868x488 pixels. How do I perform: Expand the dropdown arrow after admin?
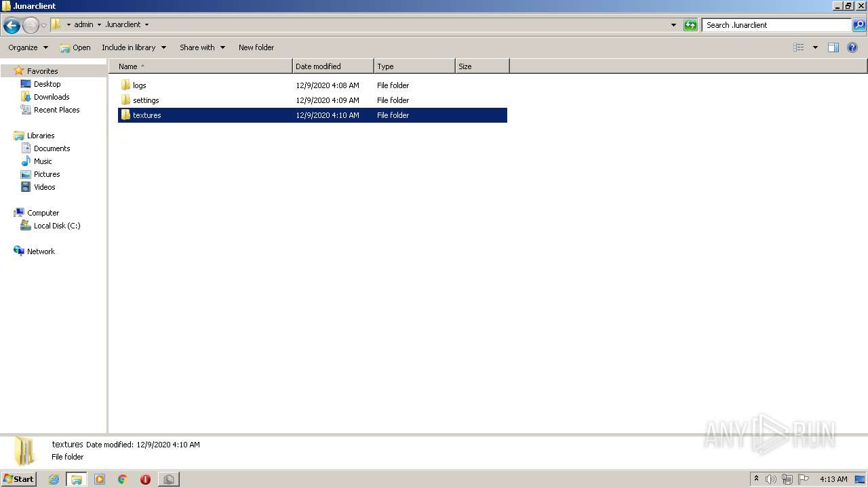pos(99,24)
